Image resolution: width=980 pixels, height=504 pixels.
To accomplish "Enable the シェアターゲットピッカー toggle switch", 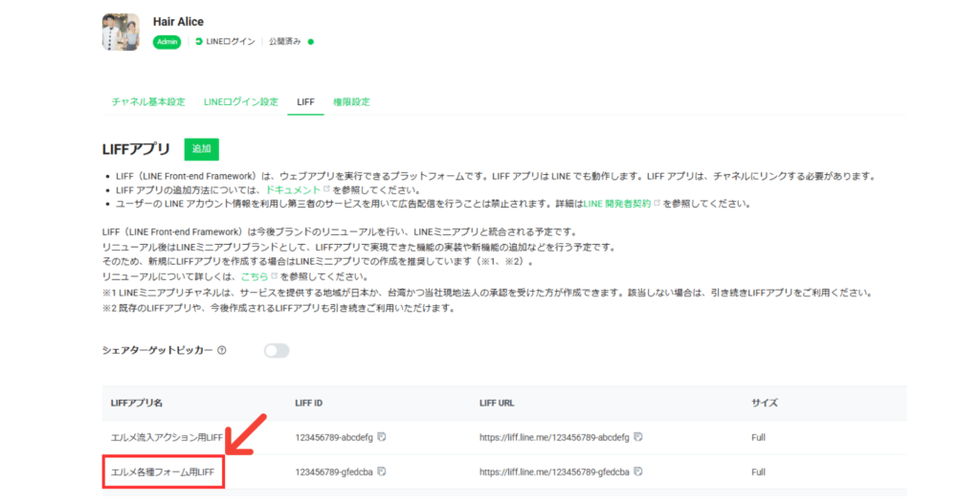I will pos(276,350).
